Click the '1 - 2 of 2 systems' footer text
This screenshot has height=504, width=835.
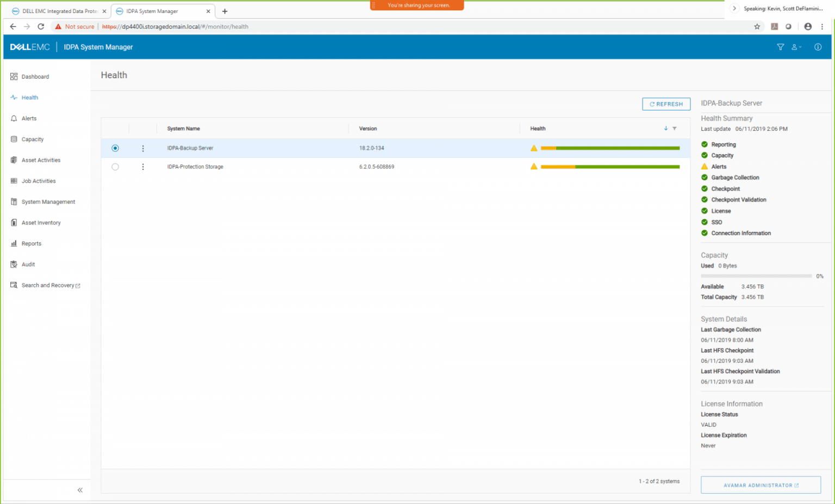point(659,481)
